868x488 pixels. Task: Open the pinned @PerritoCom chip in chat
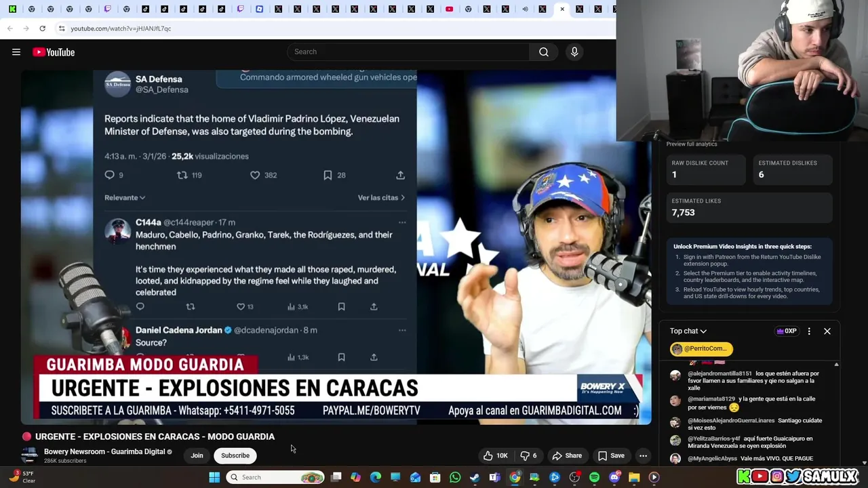click(701, 348)
